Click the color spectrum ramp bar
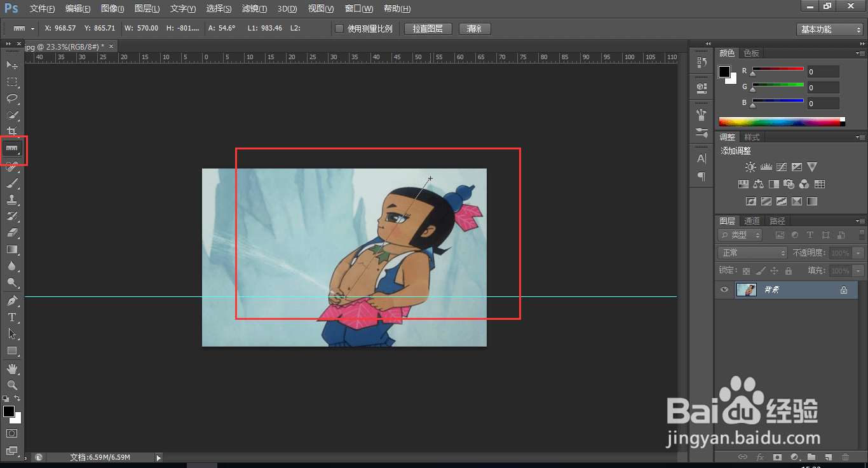The width and height of the screenshot is (868, 468). [782, 121]
